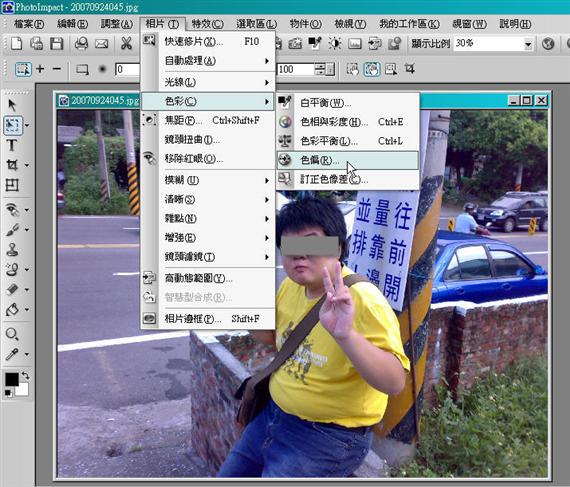Select the Paint brush tool
Image resolution: width=570 pixels, height=487 pixels.
coord(12,230)
